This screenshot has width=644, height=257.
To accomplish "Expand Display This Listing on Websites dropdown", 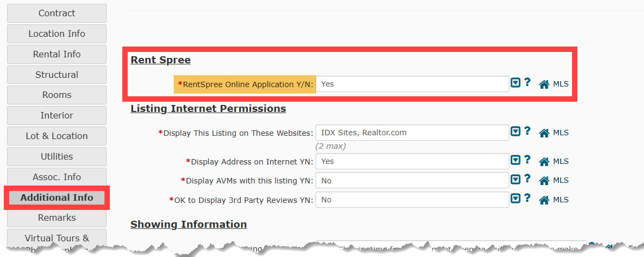I will click(x=515, y=132).
